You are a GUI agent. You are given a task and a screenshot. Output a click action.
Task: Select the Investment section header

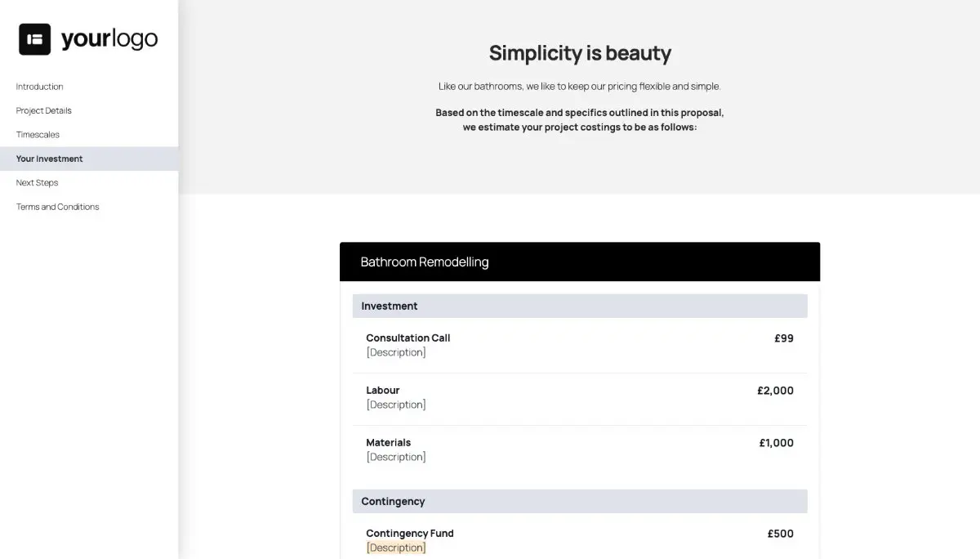point(390,306)
